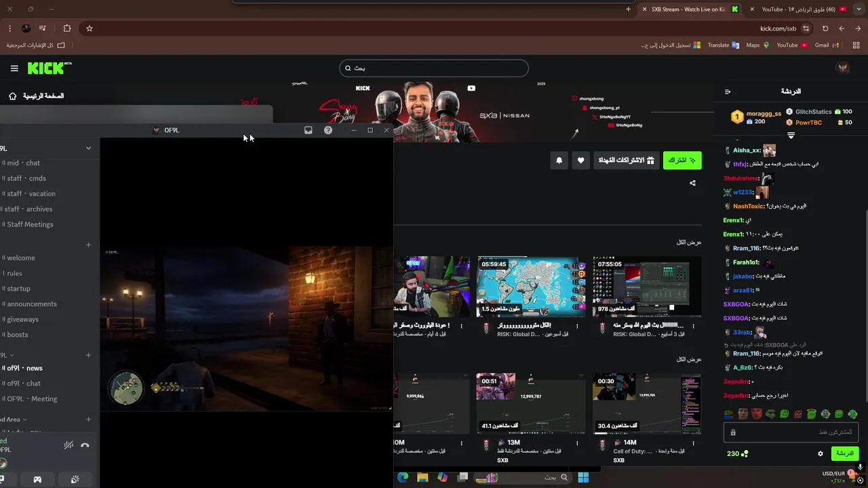Open moraggg_ss top gifter entry
868x488 pixels.
tap(756, 117)
